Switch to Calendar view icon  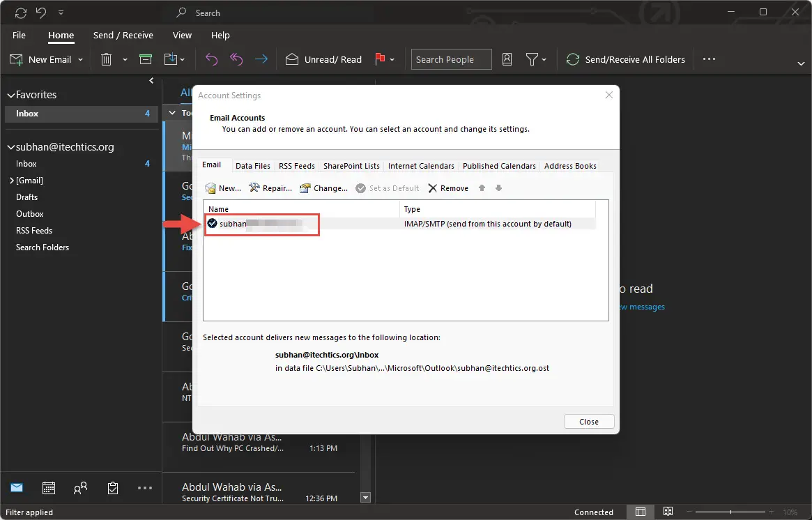coord(49,487)
